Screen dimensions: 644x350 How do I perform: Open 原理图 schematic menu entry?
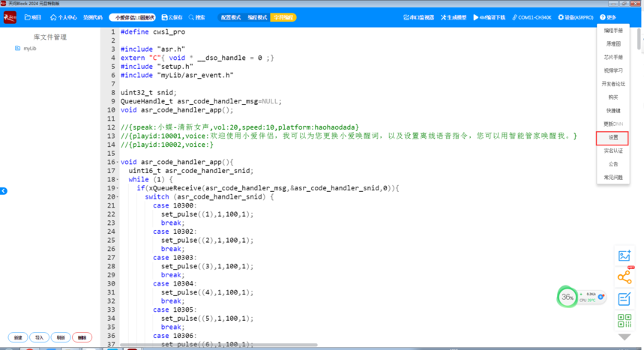pyautogui.click(x=613, y=44)
